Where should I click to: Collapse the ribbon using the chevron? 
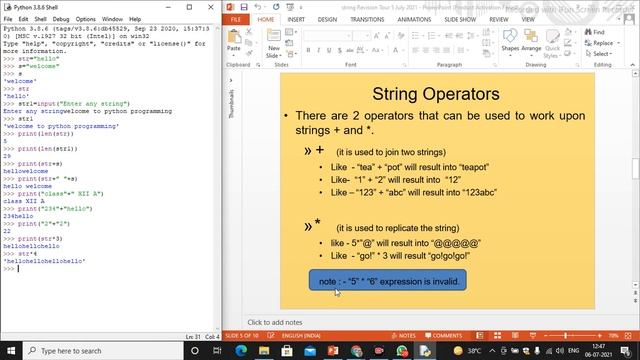632,65
